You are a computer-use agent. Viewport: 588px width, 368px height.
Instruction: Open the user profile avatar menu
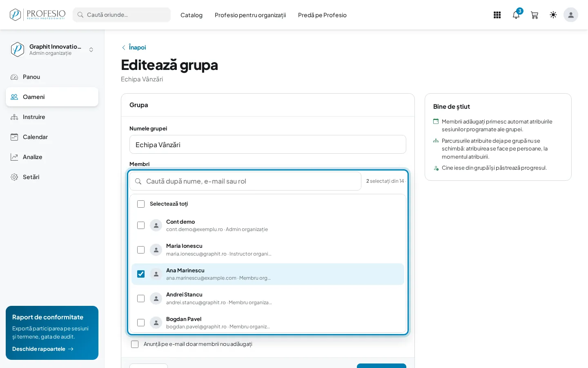click(571, 15)
